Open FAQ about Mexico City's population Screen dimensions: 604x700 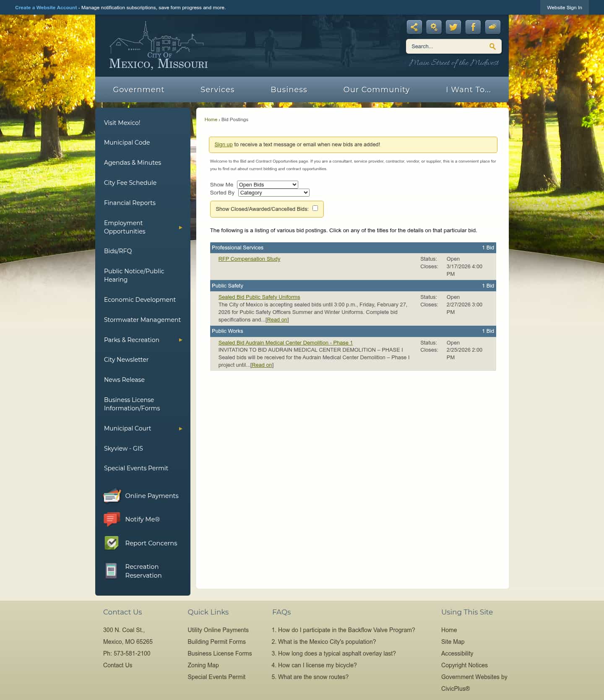[x=327, y=642]
